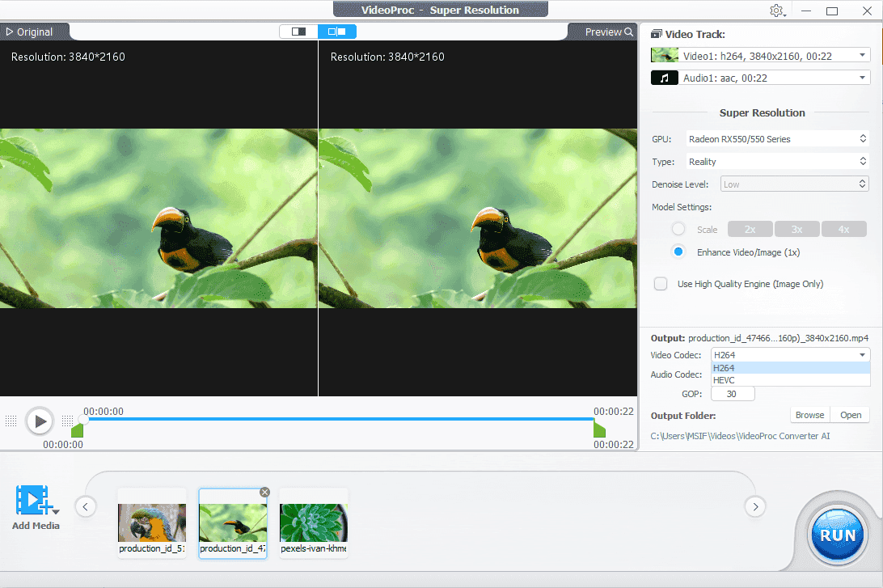This screenshot has height=588, width=883.
Task: Click the green trim end marker
Action: (x=599, y=429)
